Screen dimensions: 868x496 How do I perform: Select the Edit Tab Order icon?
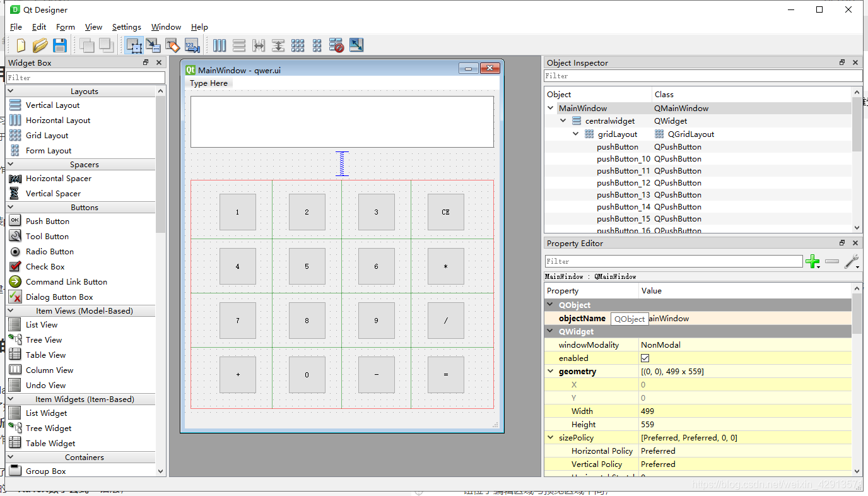click(192, 45)
